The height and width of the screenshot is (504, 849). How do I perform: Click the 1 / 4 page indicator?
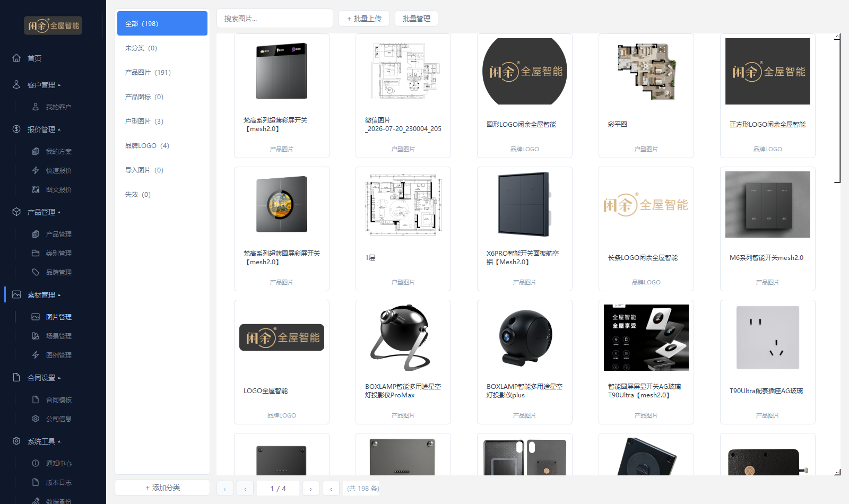pyautogui.click(x=278, y=489)
